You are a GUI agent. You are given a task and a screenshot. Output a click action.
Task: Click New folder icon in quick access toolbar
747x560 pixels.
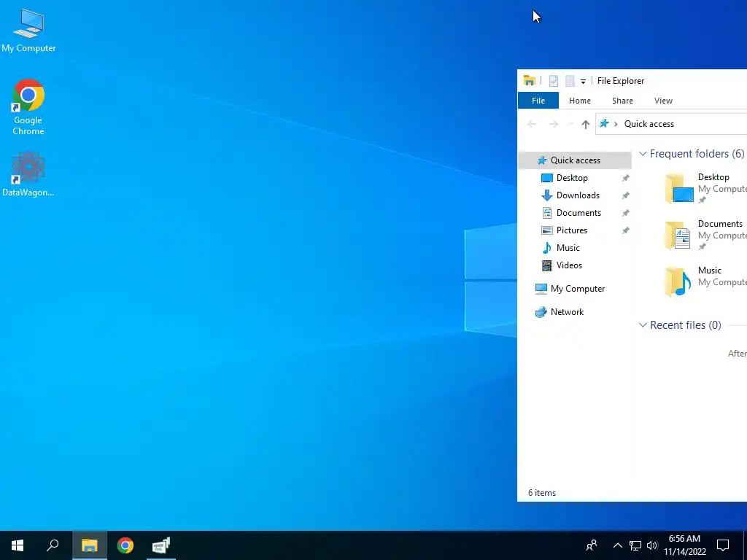tap(570, 81)
